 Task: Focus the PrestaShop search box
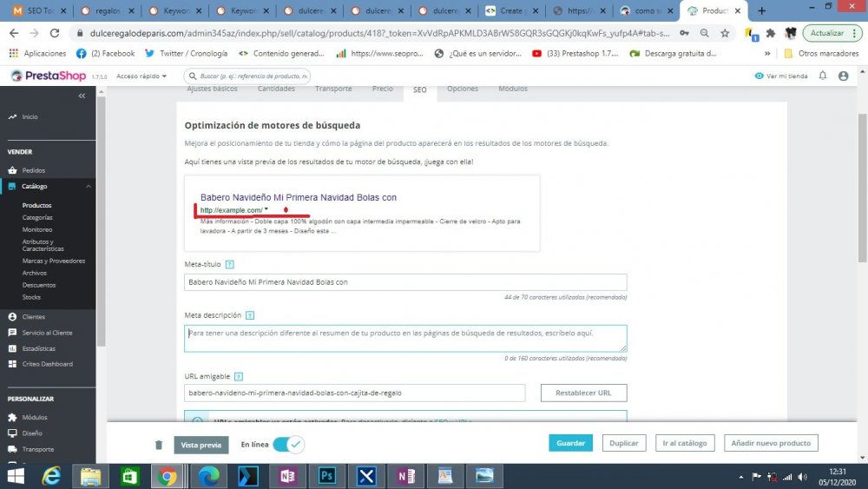point(247,76)
